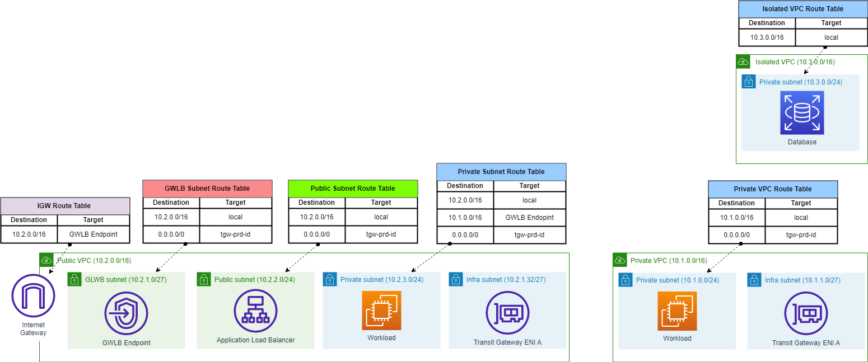The image size is (868, 362).
Task: Click tgw-prd-id target in Private VPC Route Table
Action: click(801, 235)
